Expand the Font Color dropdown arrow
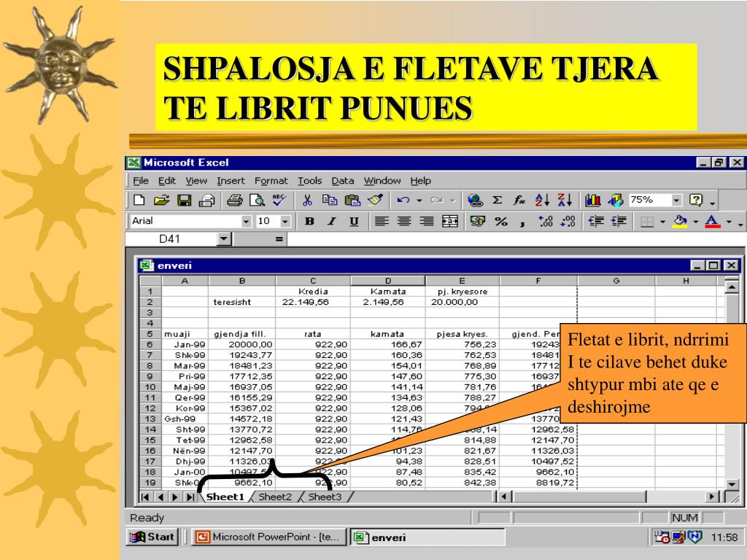This screenshot has height=560, width=747. 729,222
